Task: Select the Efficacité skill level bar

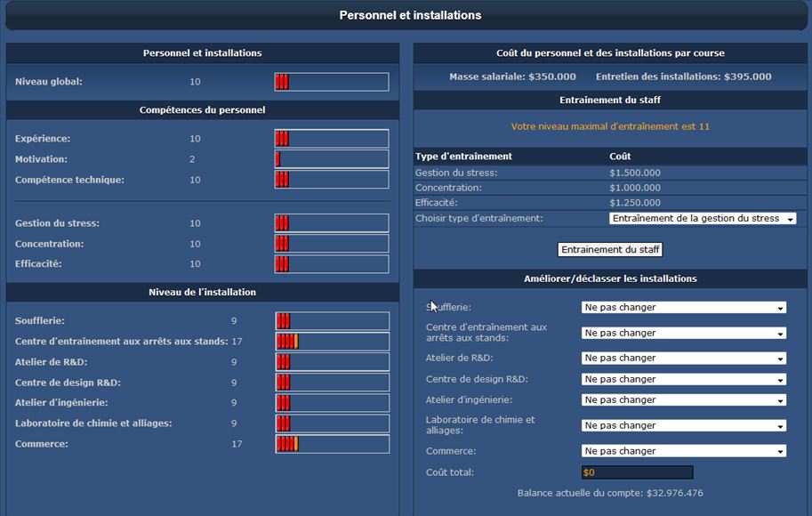Action: pyautogui.click(x=332, y=263)
